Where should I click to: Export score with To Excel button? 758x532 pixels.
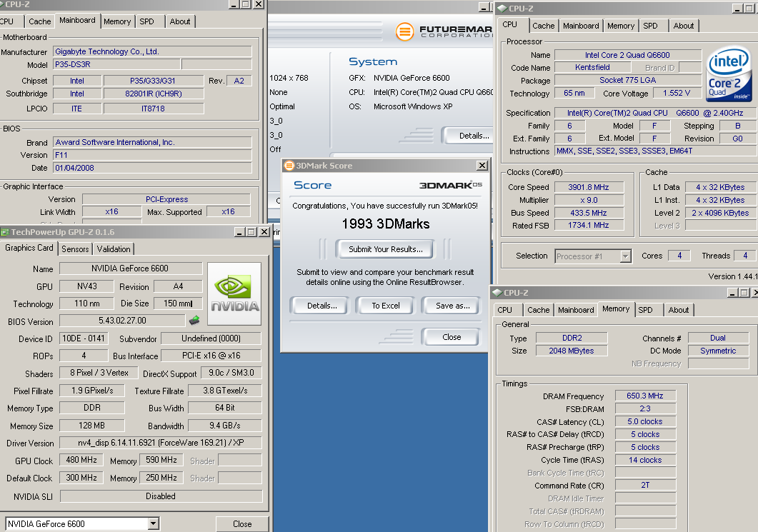click(385, 306)
